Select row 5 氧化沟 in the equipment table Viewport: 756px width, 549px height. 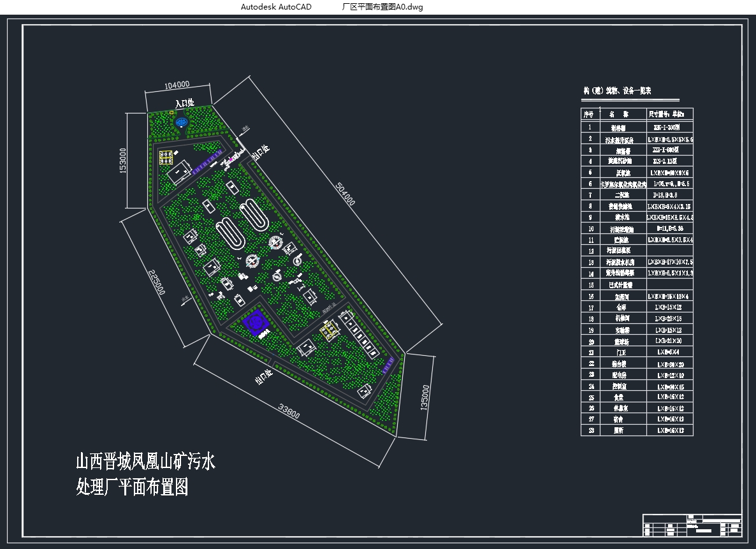[x=622, y=173]
